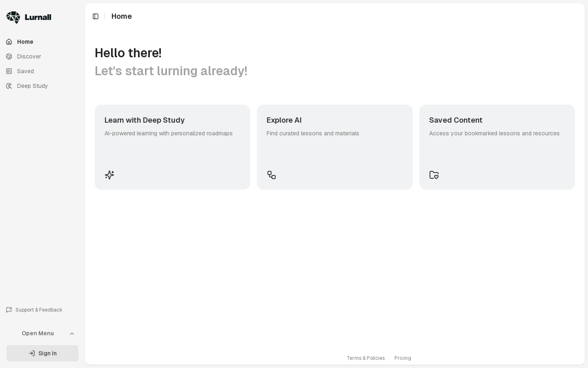Viewport: 588px width, 368px height.
Task: Click the Home house icon in sidebar
Action: (x=9, y=42)
